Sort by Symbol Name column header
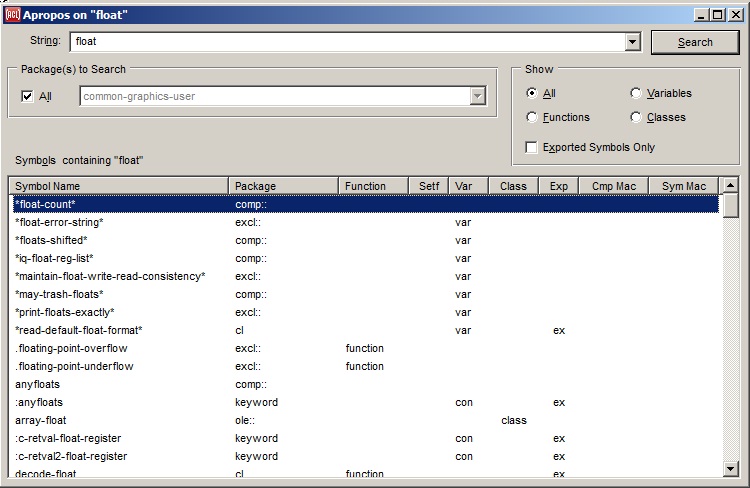 (118, 186)
